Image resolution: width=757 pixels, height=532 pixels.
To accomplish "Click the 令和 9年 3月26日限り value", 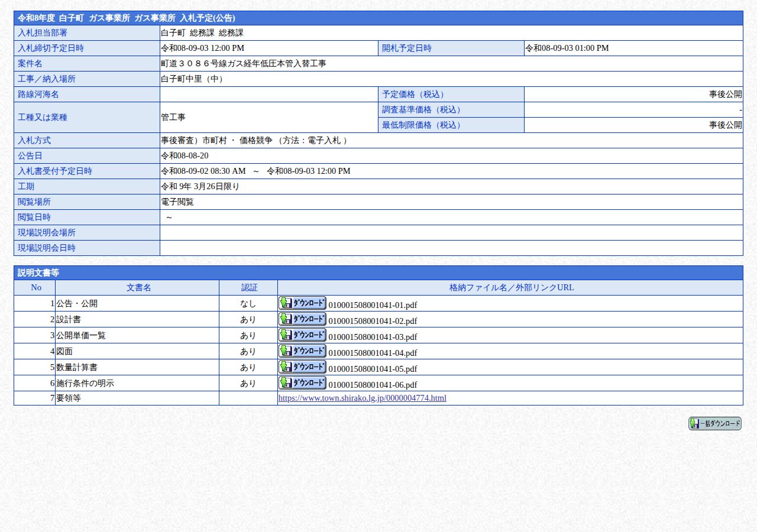I will 200,186.
